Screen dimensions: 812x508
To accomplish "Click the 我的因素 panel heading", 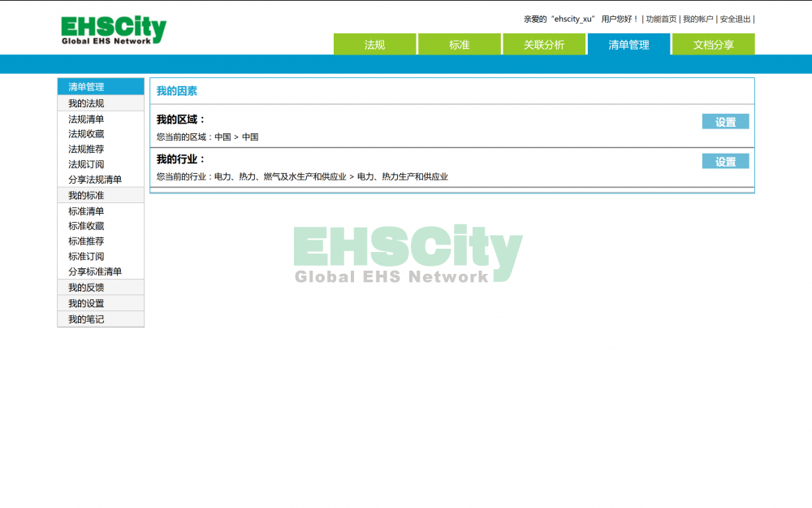I will pos(177,91).
